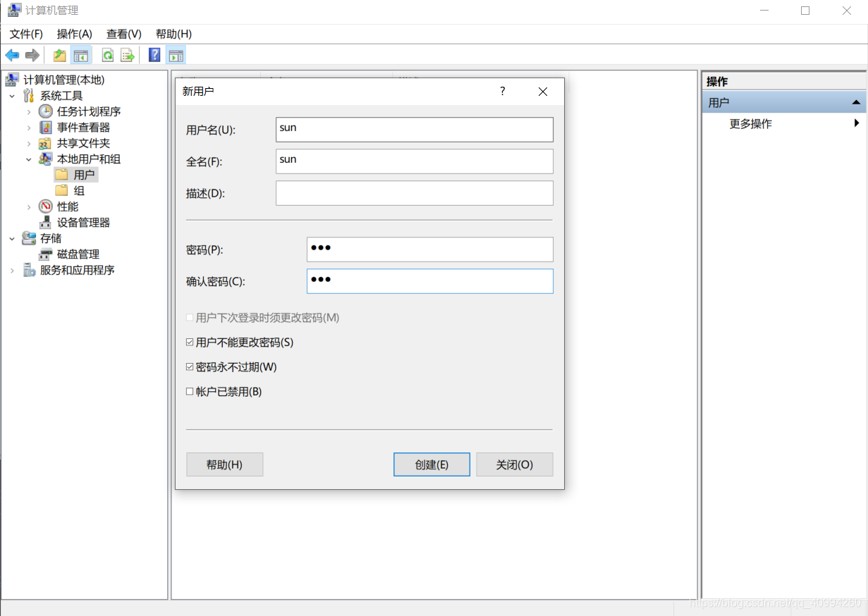
Task: Open the 更多操作 submenu arrow
Action: (x=857, y=123)
